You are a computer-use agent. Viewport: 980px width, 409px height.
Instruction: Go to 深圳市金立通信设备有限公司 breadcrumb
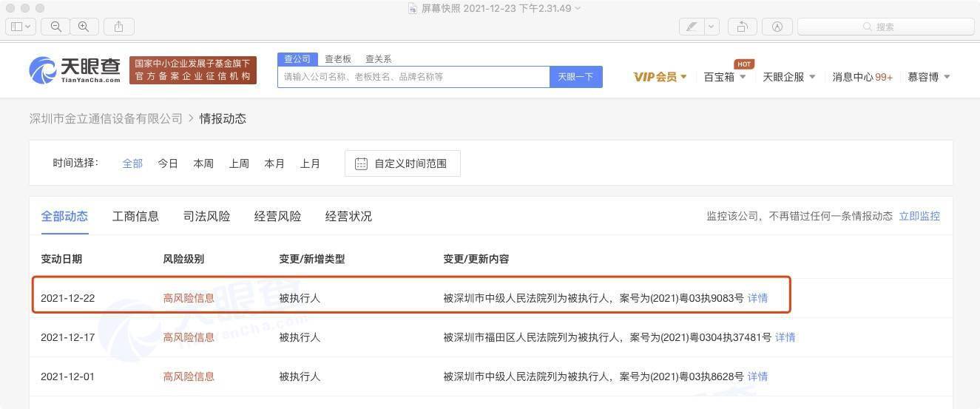click(x=106, y=118)
